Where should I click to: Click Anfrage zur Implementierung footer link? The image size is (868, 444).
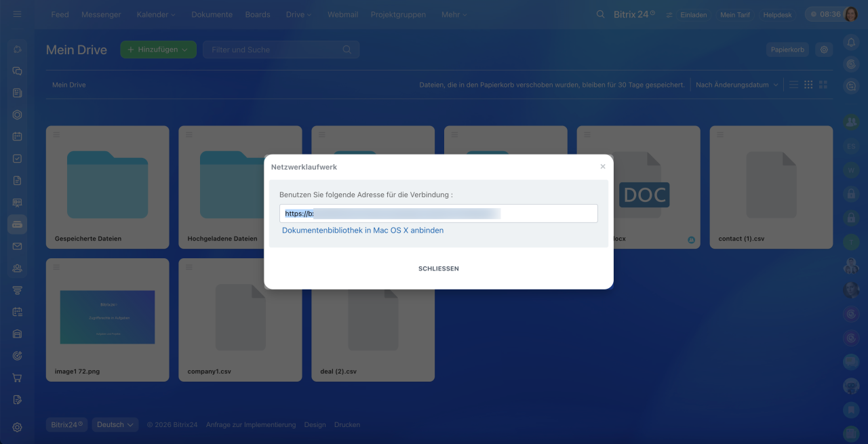[251, 425]
